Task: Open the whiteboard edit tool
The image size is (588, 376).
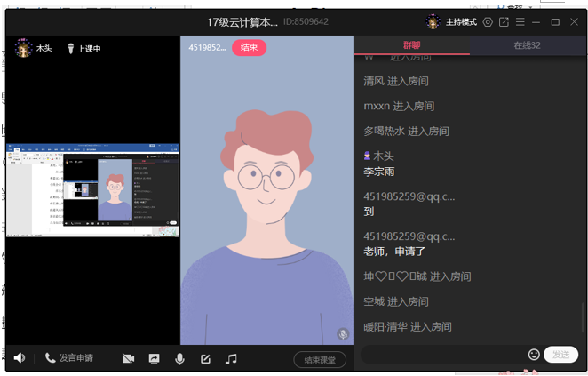Action: tap(205, 358)
